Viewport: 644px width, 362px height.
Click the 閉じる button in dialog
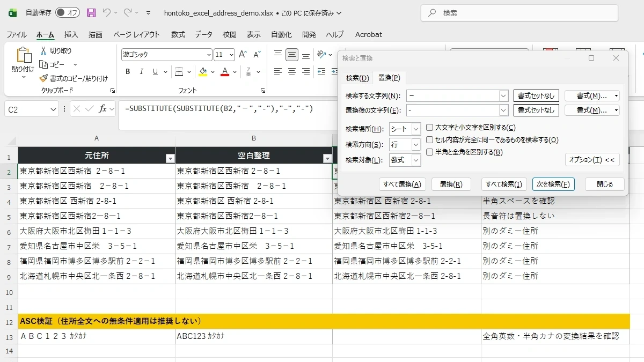(x=605, y=184)
